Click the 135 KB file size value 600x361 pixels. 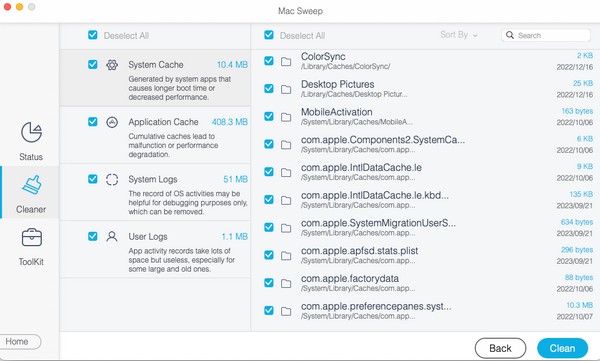coord(581,194)
